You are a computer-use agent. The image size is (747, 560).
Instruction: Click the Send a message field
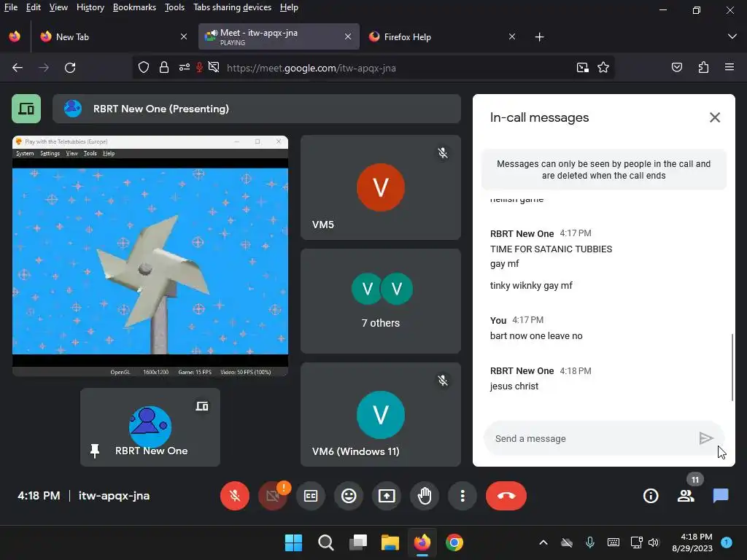pyautogui.click(x=591, y=438)
